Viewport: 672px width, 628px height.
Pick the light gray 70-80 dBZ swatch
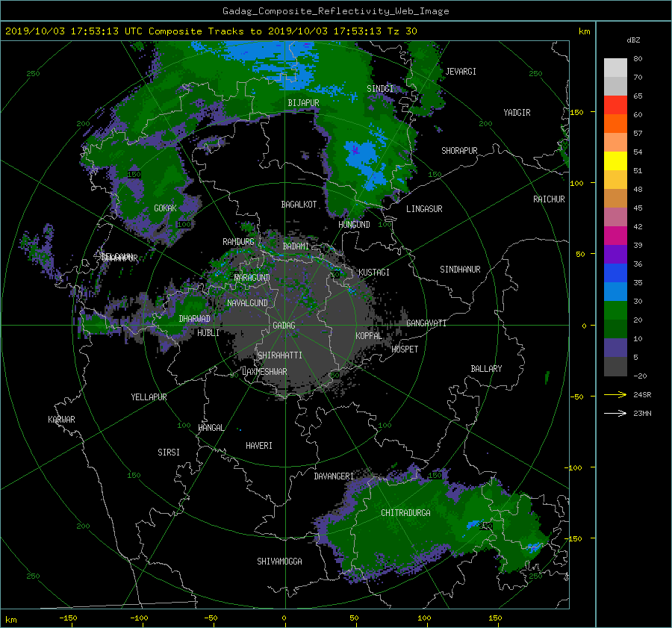615,68
